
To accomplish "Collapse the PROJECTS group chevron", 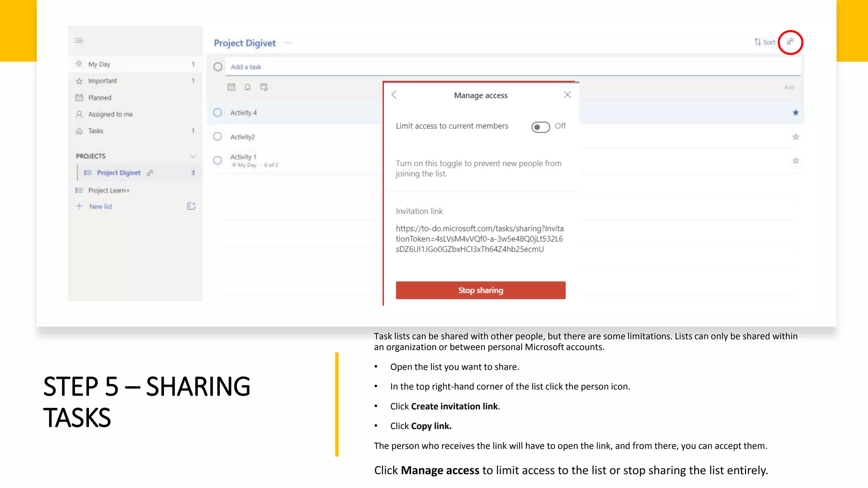I will [193, 156].
